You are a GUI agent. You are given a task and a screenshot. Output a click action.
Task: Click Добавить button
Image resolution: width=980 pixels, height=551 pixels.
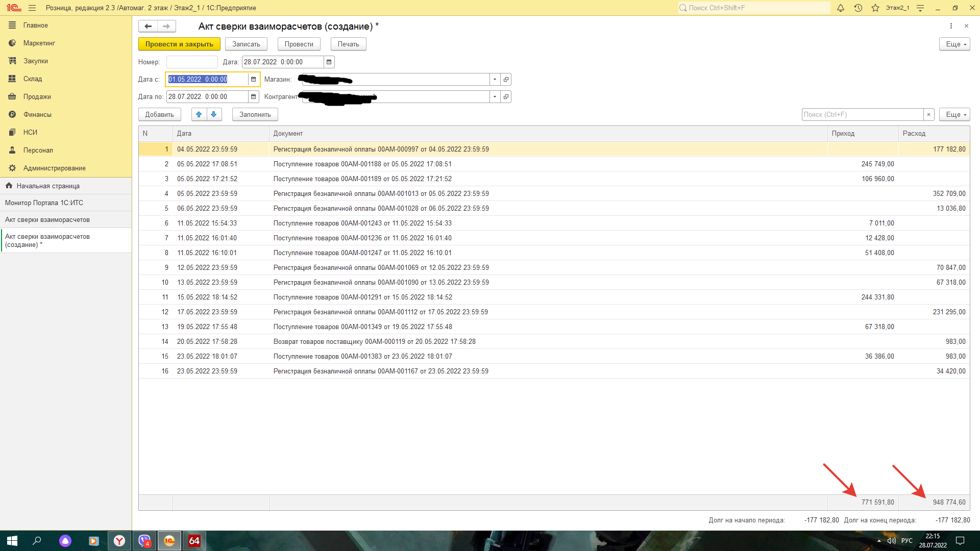(x=159, y=114)
